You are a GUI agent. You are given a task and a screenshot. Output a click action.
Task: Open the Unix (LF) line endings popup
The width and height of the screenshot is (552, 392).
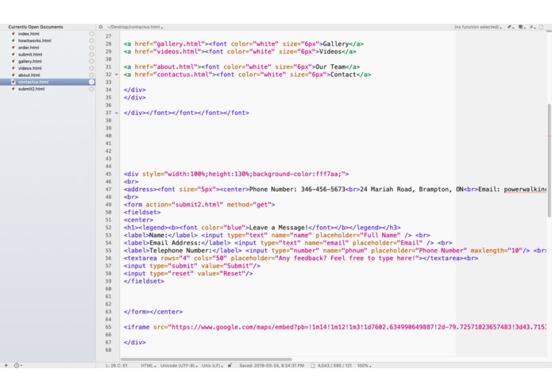[x=212, y=366]
